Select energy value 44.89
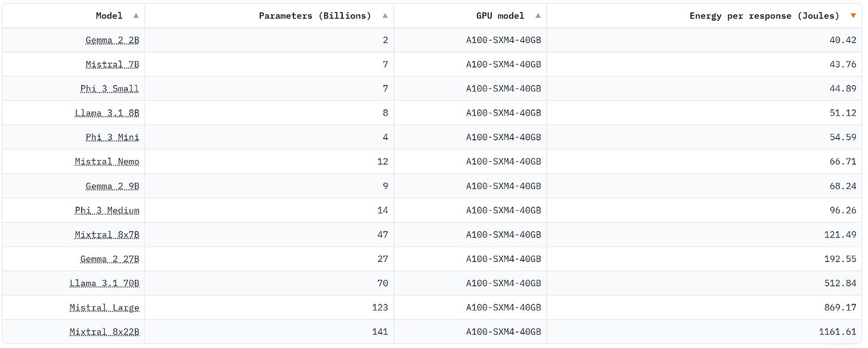The height and width of the screenshot is (348, 868). tap(843, 89)
